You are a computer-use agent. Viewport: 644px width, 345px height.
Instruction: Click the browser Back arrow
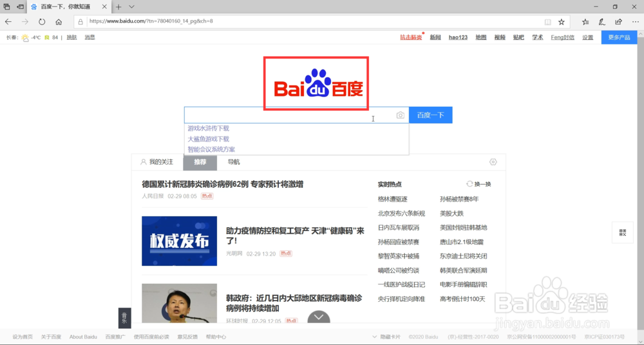click(8, 22)
